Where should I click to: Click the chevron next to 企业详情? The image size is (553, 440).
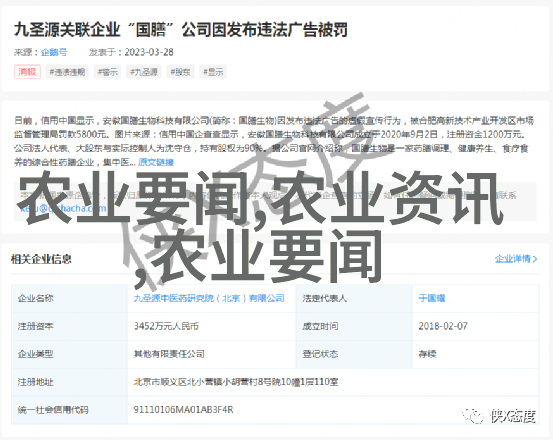tap(535, 259)
